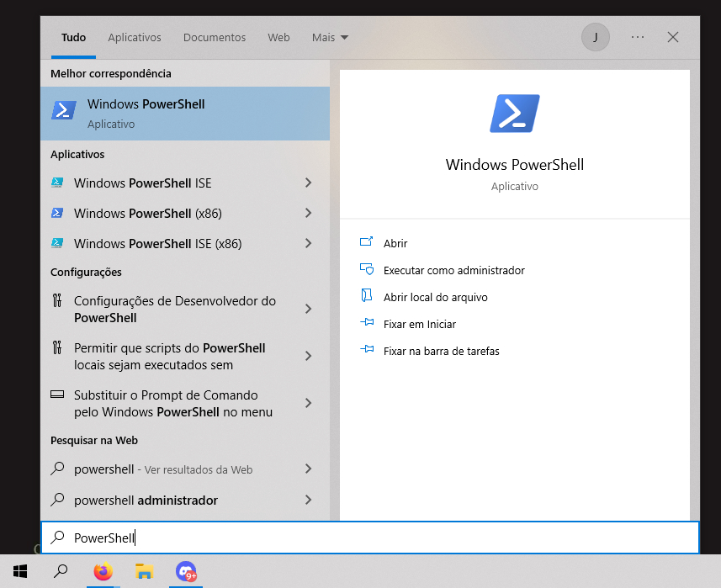Click the Executar como administrador shield icon
The image size is (721, 588).
(x=367, y=269)
